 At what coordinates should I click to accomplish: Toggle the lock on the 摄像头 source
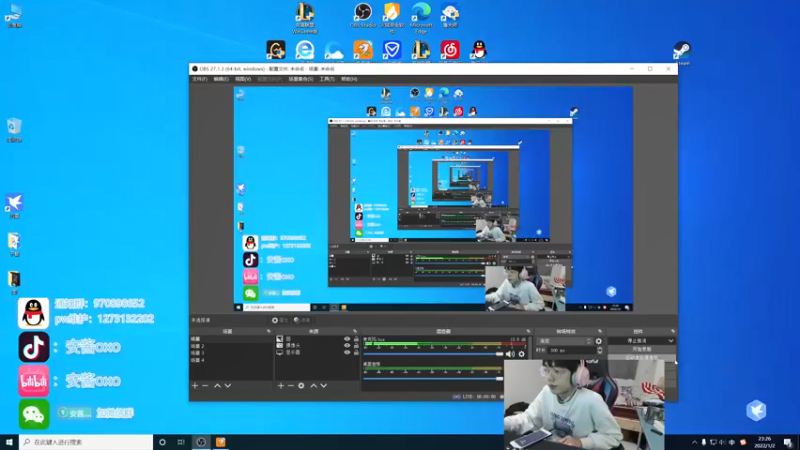click(356, 345)
